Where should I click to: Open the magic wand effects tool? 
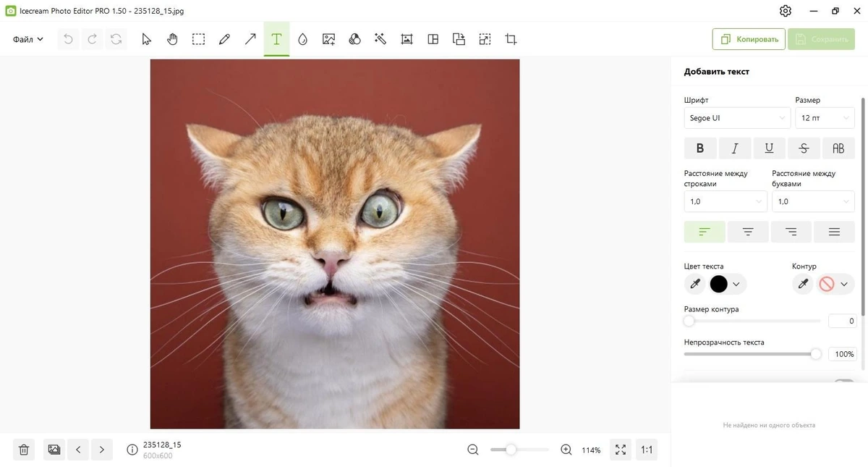point(380,39)
